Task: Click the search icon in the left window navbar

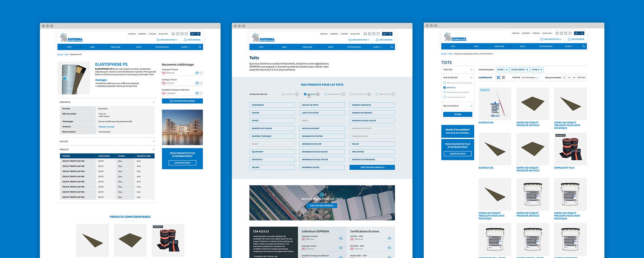Action: [x=200, y=47]
